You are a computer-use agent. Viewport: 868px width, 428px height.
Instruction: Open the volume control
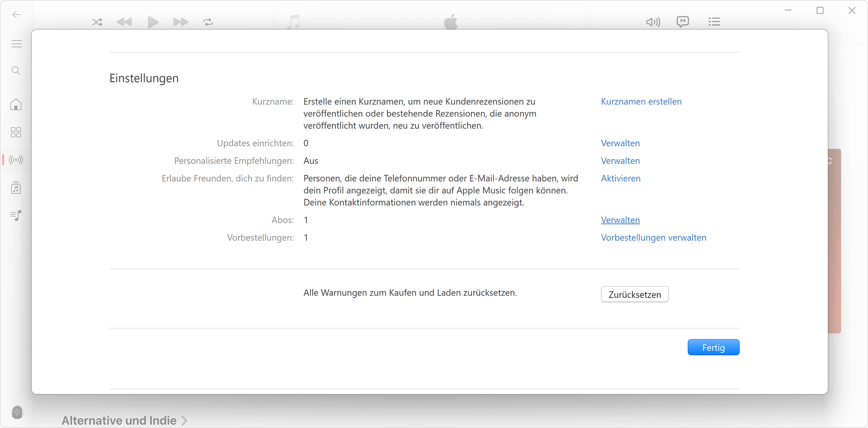pos(653,22)
